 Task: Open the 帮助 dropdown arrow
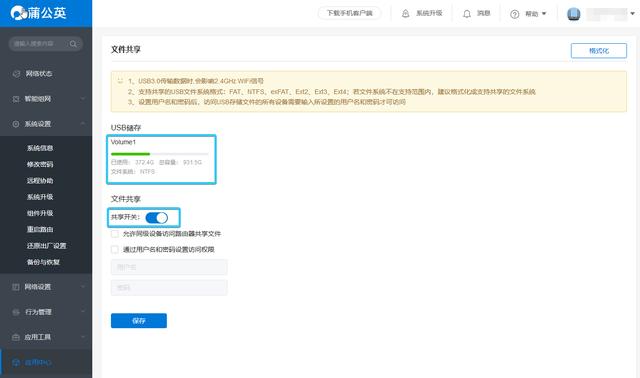544,14
